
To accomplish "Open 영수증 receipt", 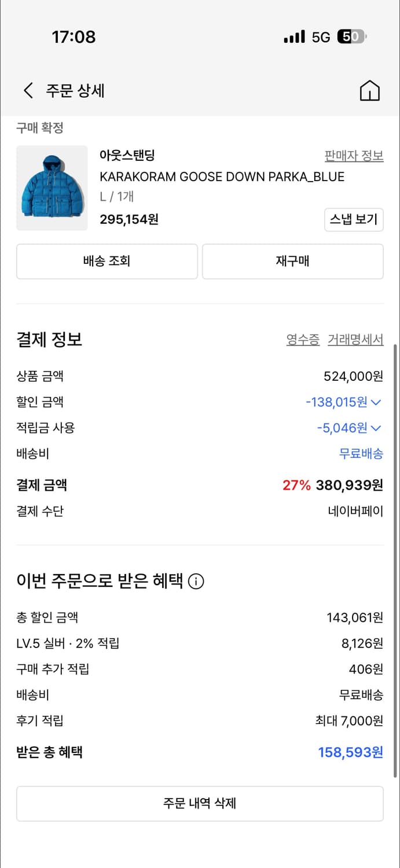I will point(303,340).
